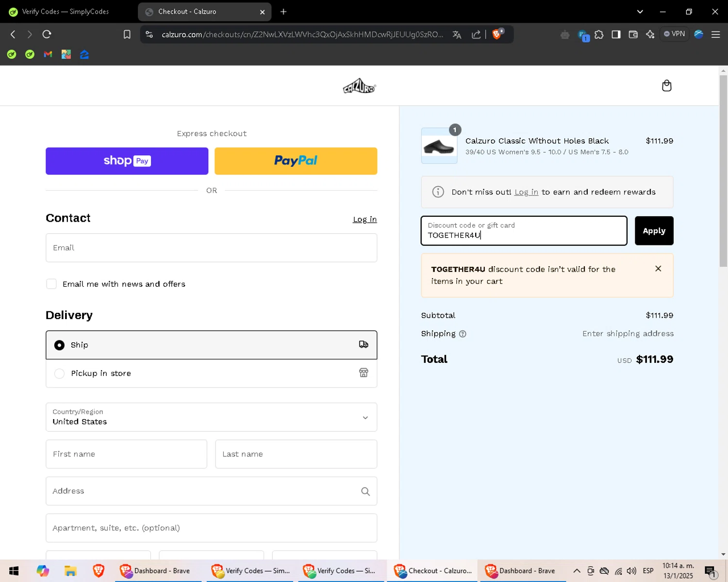Click Apartment, suite, etc. field
Image resolution: width=728 pixels, height=582 pixels.
[211, 528]
